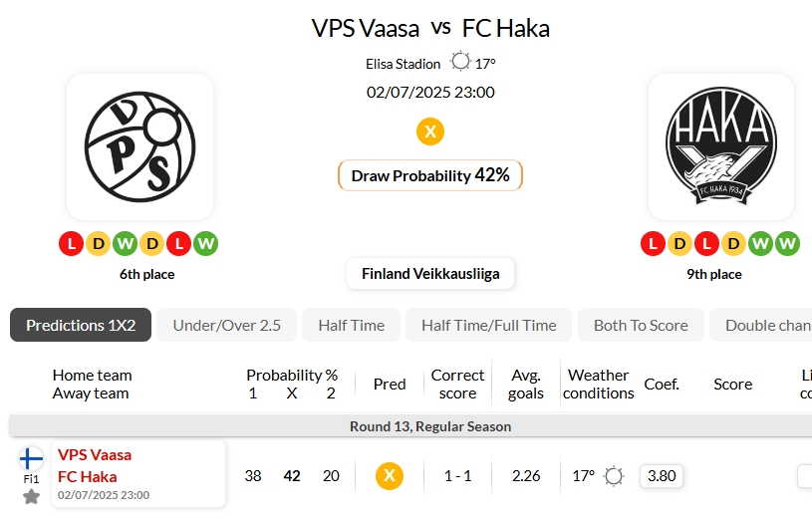
Task: Switch to the Half Time tab
Action: click(x=351, y=325)
